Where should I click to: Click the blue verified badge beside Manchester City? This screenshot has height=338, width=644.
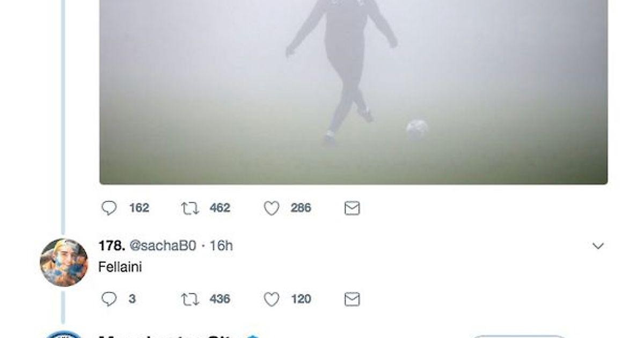click(252, 336)
